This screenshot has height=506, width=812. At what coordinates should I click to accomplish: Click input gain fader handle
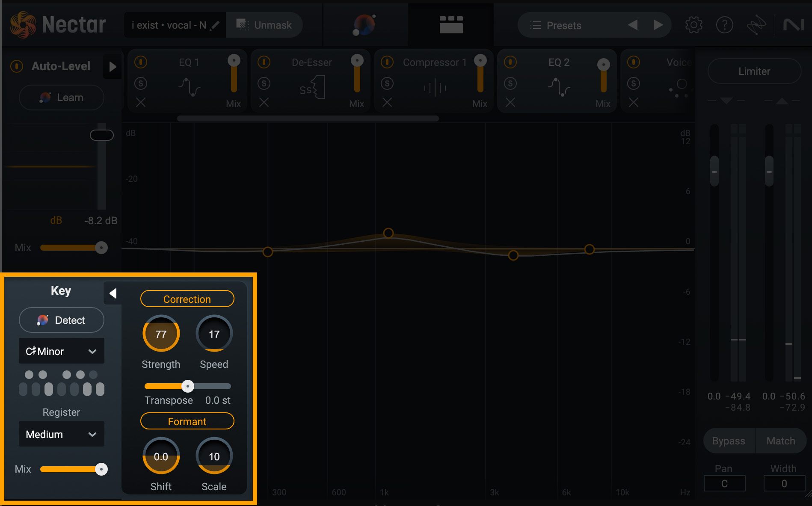point(714,171)
